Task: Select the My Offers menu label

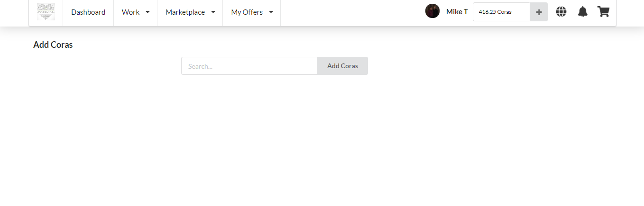Action: tap(247, 12)
